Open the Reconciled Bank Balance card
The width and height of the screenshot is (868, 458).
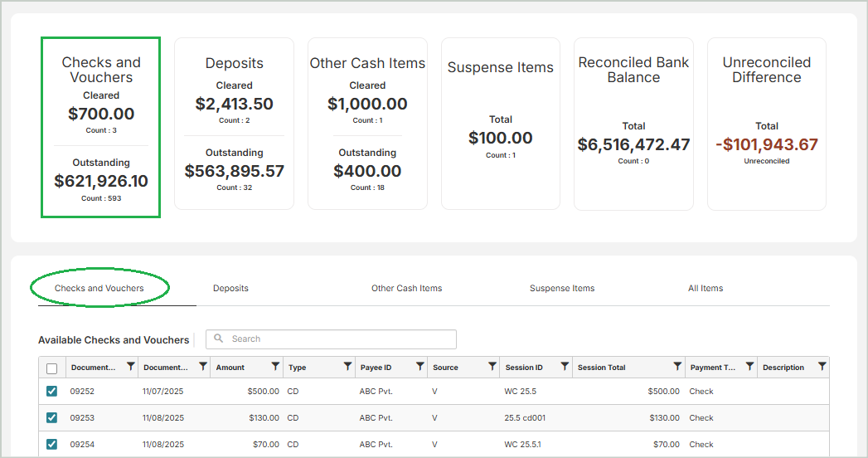(633, 124)
